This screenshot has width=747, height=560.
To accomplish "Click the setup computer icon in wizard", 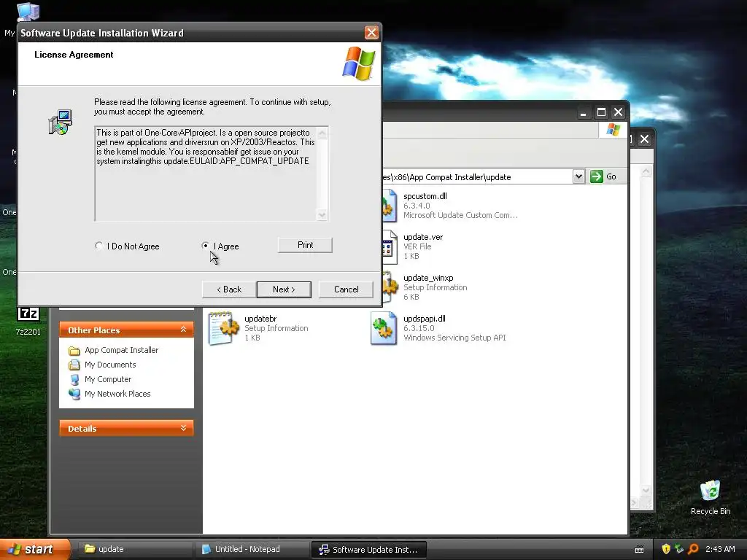I will 61,122.
